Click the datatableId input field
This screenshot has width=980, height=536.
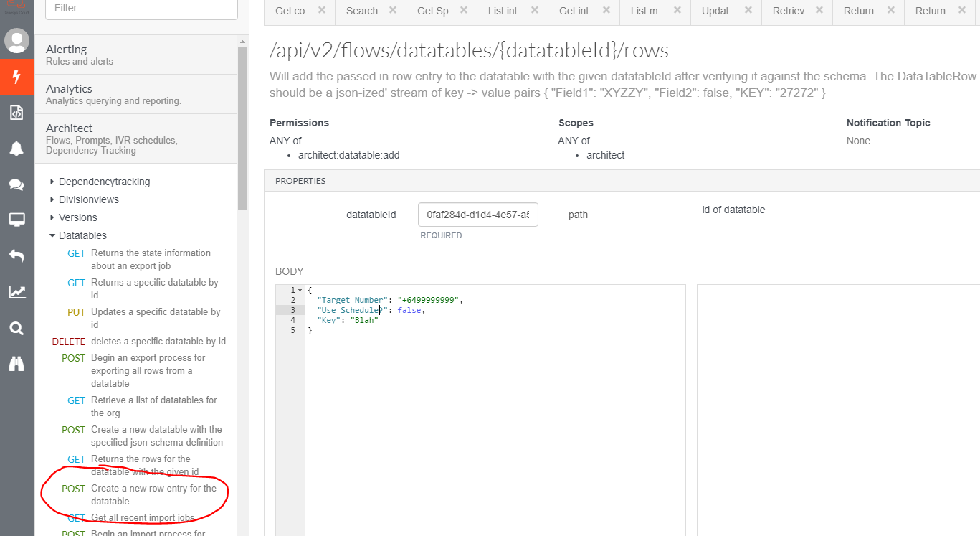(x=477, y=215)
